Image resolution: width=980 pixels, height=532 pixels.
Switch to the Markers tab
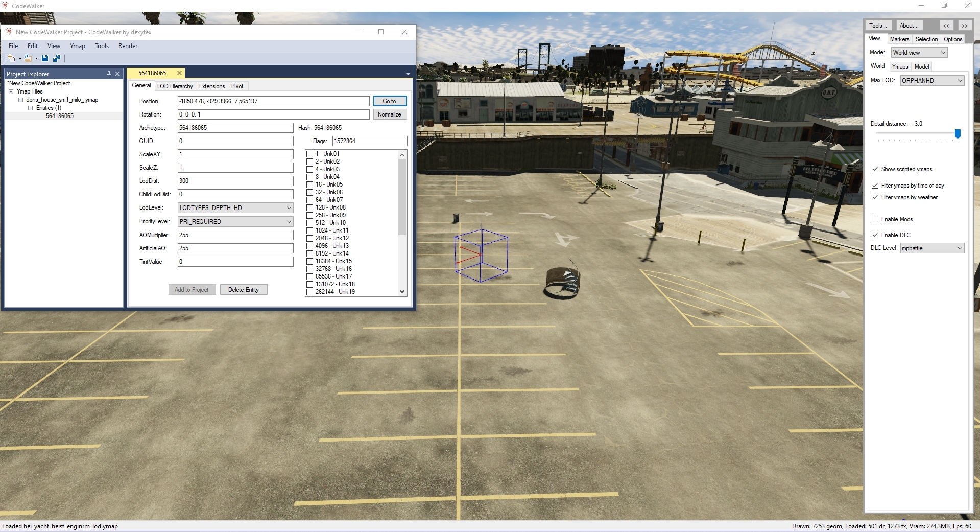pyautogui.click(x=899, y=39)
